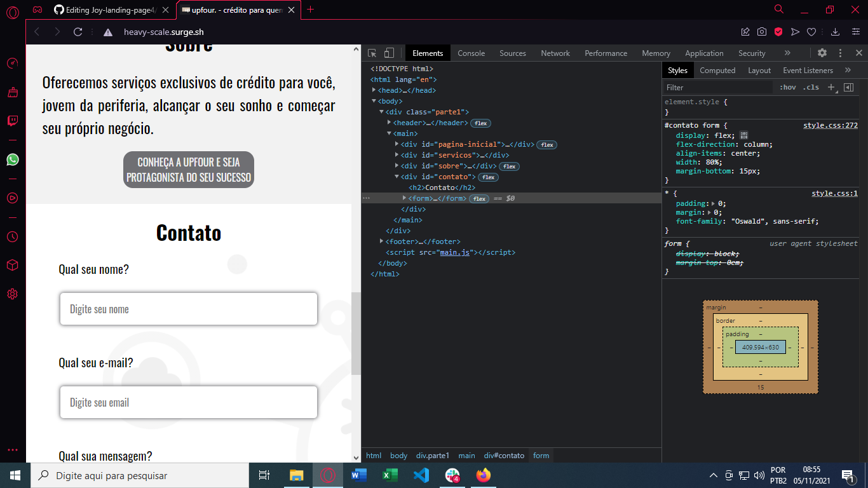The width and height of the screenshot is (868, 488).
Task: Open sidebar settings gear icon
Action: (13, 294)
